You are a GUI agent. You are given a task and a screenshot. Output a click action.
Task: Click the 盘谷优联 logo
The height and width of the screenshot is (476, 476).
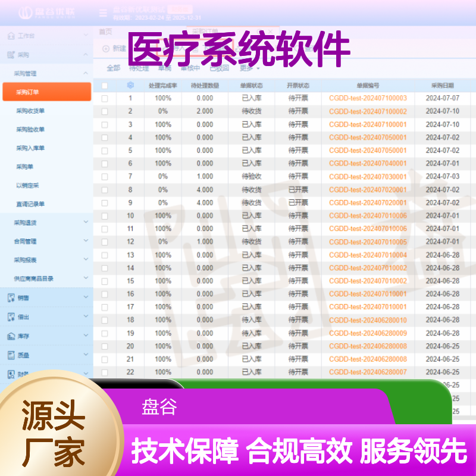pyautogui.click(x=46, y=12)
